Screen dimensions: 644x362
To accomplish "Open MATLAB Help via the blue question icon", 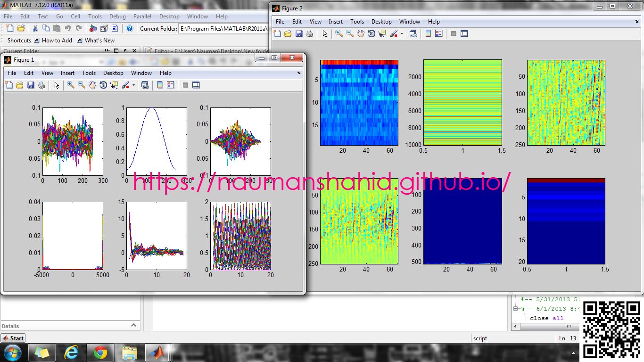I will pyautogui.click(x=130, y=28).
